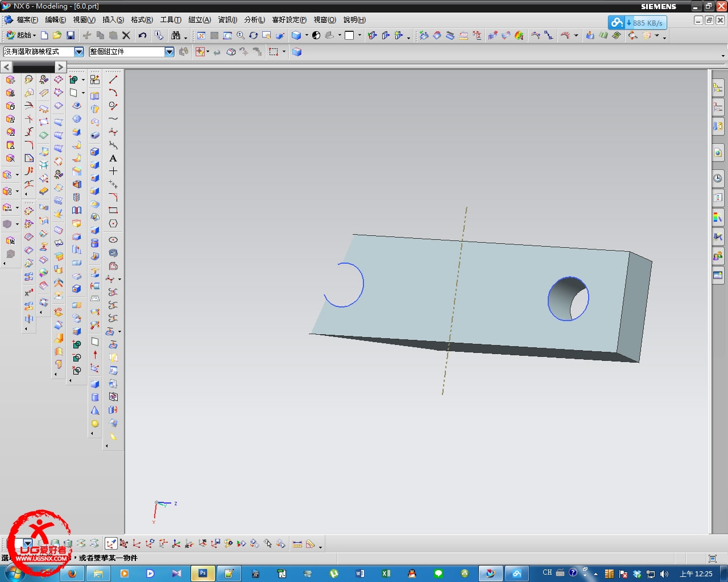Click the Arc tool icon
The image size is (728, 582).
113,93
